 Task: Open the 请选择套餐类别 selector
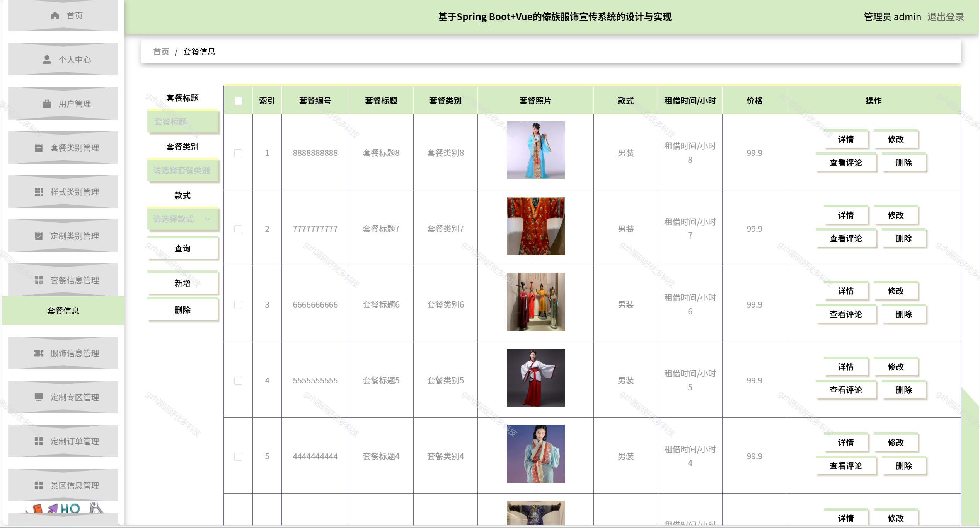click(x=182, y=170)
